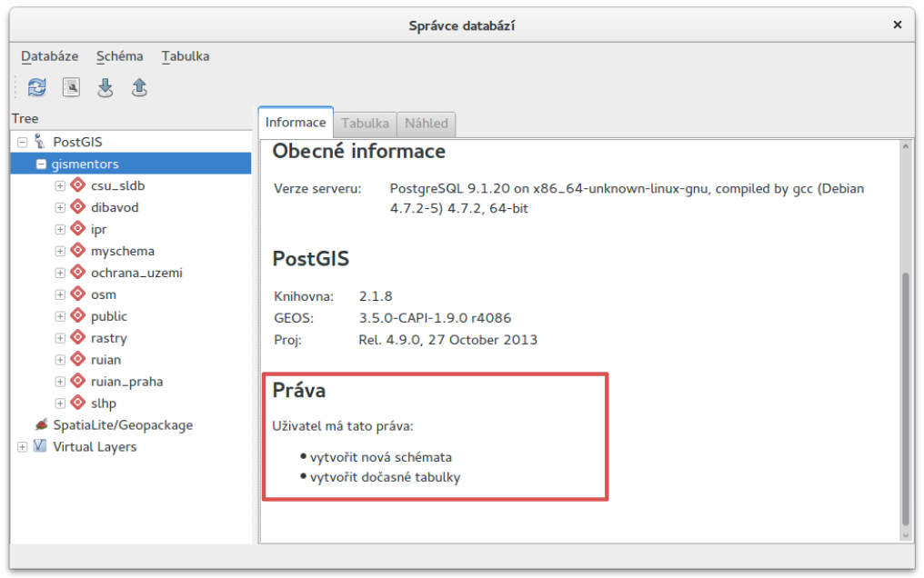Screen dimensions: 924x578
Task: Click the 'Verze serveru:' label
Action: (x=317, y=189)
